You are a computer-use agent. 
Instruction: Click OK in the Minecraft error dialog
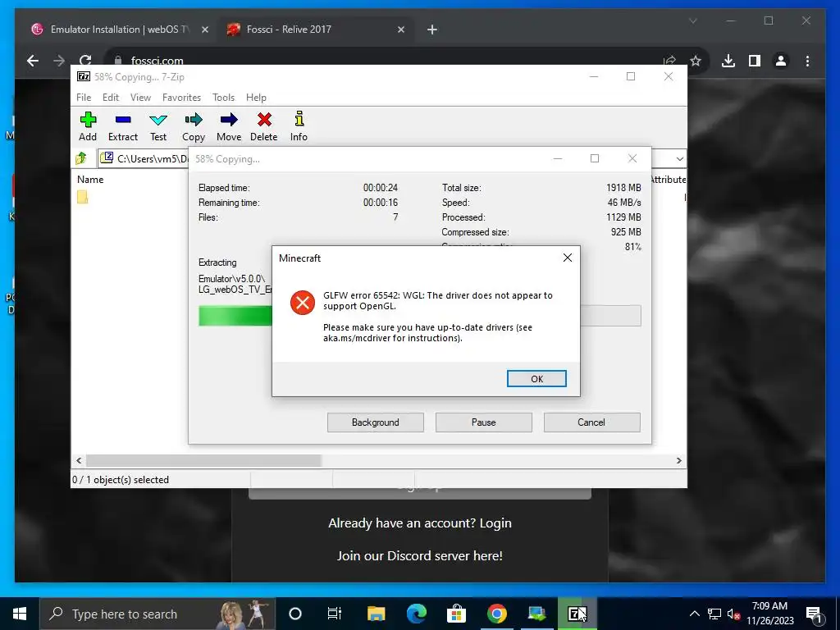point(536,379)
